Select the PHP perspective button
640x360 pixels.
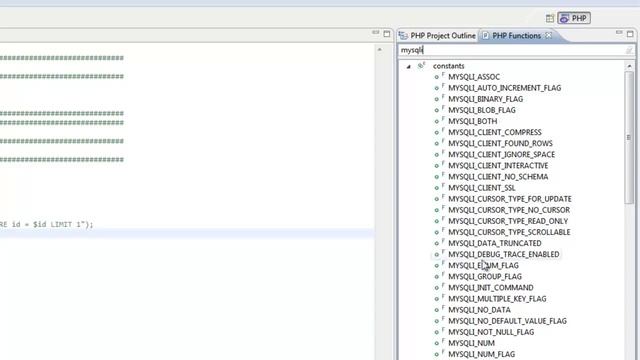(x=574, y=18)
